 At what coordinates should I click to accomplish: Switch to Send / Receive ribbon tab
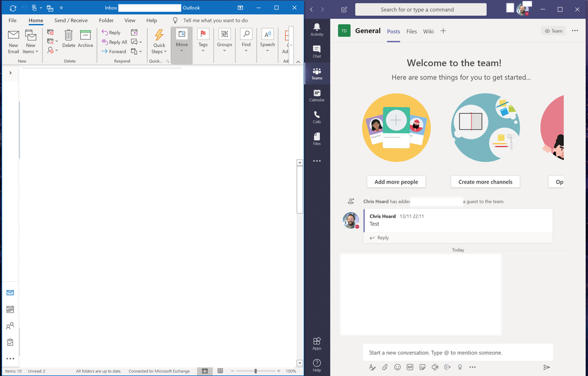(71, 21)
